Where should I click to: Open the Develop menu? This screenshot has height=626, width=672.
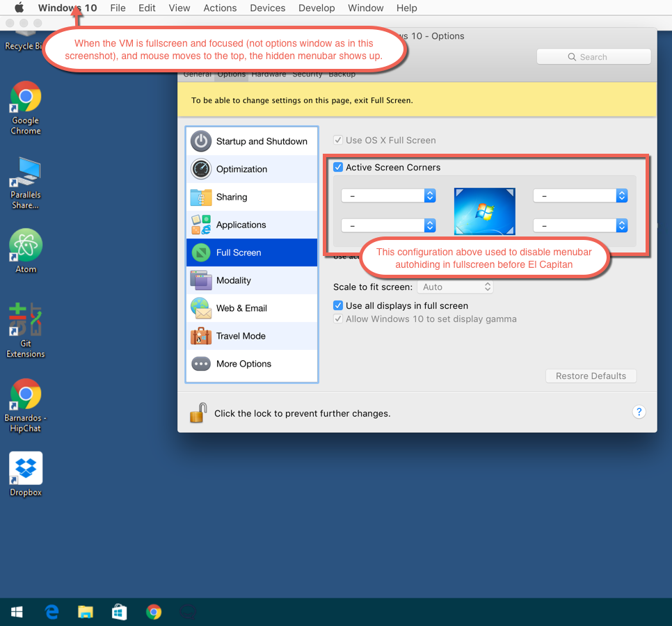[317, 8]
